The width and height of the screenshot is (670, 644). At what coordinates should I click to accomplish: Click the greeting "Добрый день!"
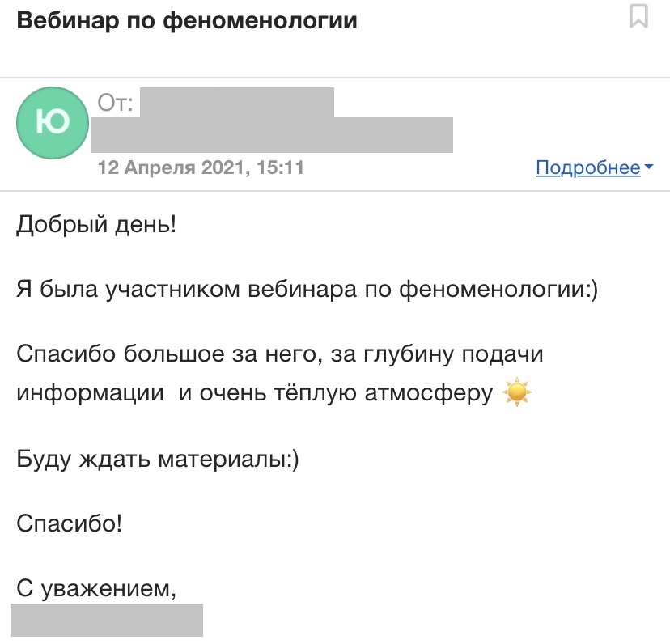pyautogui.click(x=96, y=224)
